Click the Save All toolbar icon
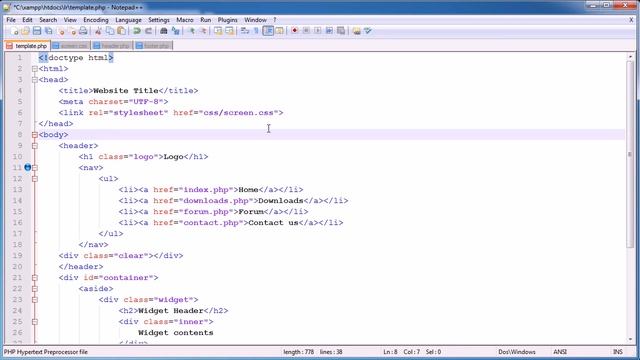The image size is (640, 360). click(x=49, y=31)
